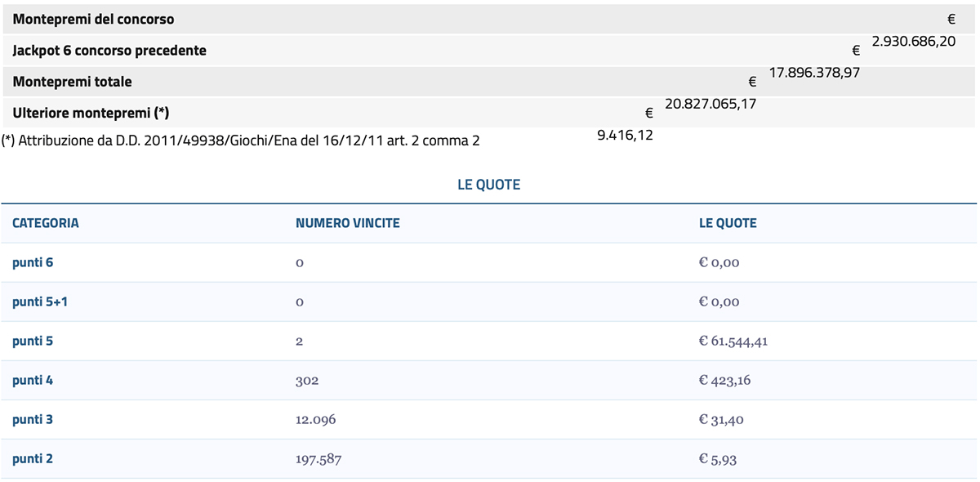Viewport: 980px width, 482px height.
Task: Click the Ulteriore montepremi (*) label
Action: click(x=91, y=112)
